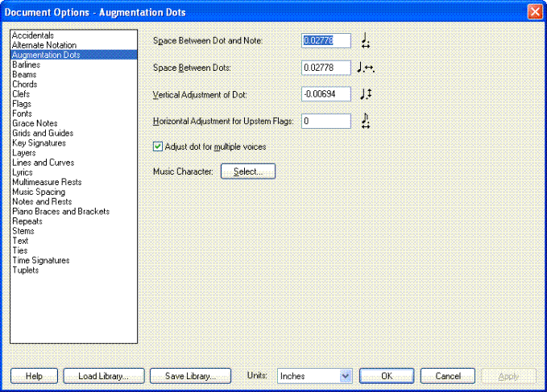547x392 pixels.
Task: Select Accidentals in the category list
Action: (33, 35)
